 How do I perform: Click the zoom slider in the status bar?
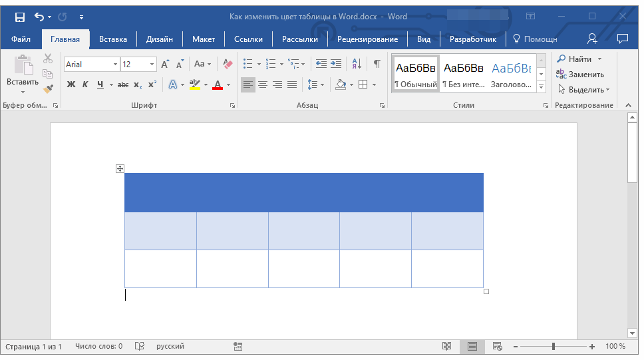[x=553, y=347]
